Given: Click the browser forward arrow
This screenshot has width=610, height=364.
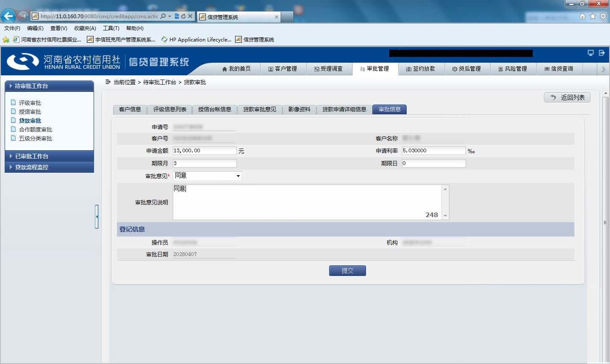Looking at the screenshot, I should coord(23,16).
